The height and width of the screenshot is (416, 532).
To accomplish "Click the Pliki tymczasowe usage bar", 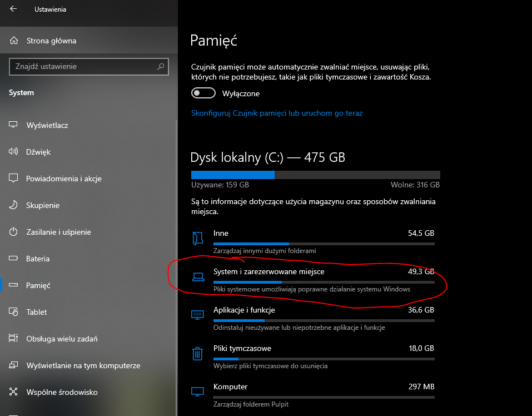I will tap(324, 359).
